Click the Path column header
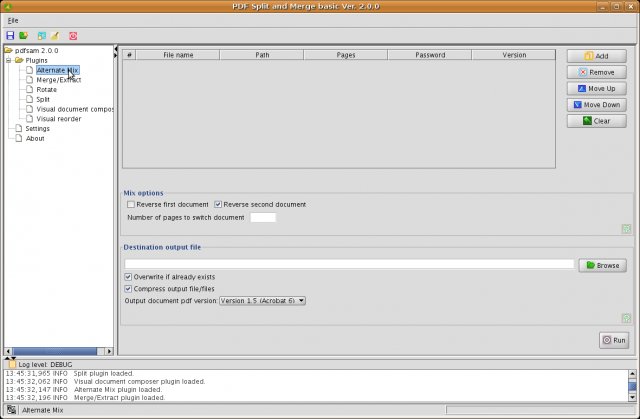640x419 pixels. 262,55
